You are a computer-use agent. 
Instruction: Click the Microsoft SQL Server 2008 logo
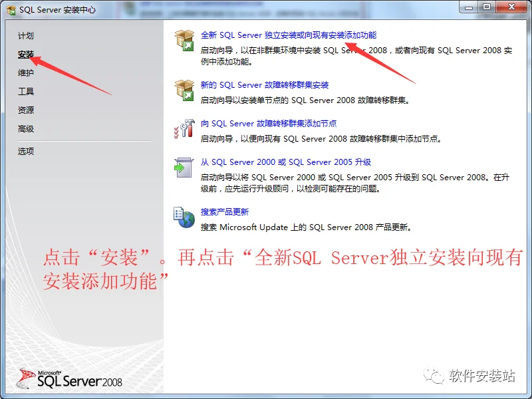pyautogui.click(x=70, y=378)
